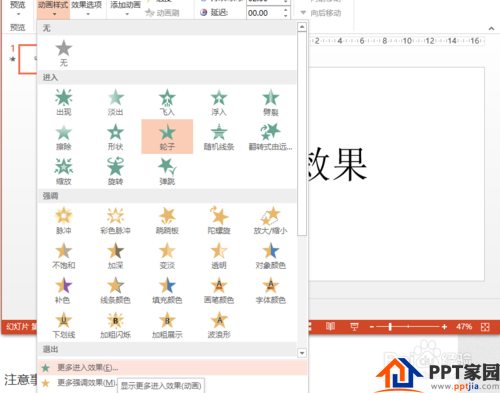Open the 预览 preview dropdown arrow
Screen dimensions: 500x393
pyautogui.click(x=18, y=14)
